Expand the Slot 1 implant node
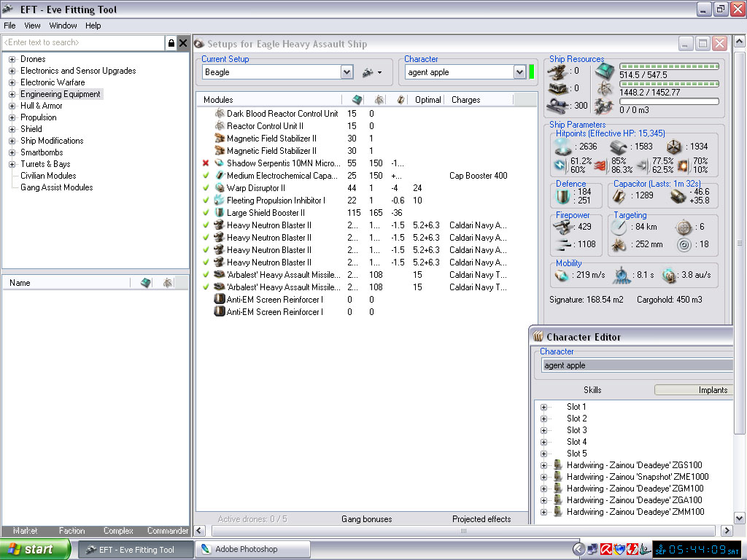Viewport: 747px width, 560px height. pos(543,407)
